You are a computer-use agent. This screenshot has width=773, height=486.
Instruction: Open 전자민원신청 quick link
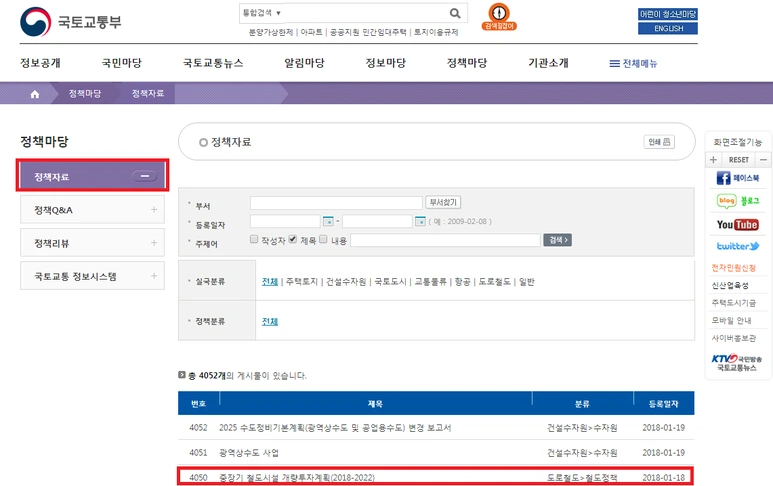pos(733,268)
